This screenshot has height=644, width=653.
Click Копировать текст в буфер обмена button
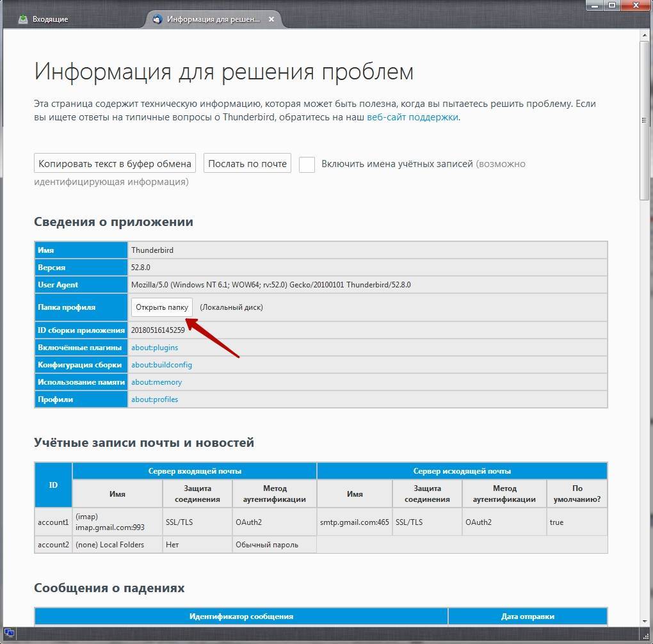pyautogui.click(x=115, y=164)
